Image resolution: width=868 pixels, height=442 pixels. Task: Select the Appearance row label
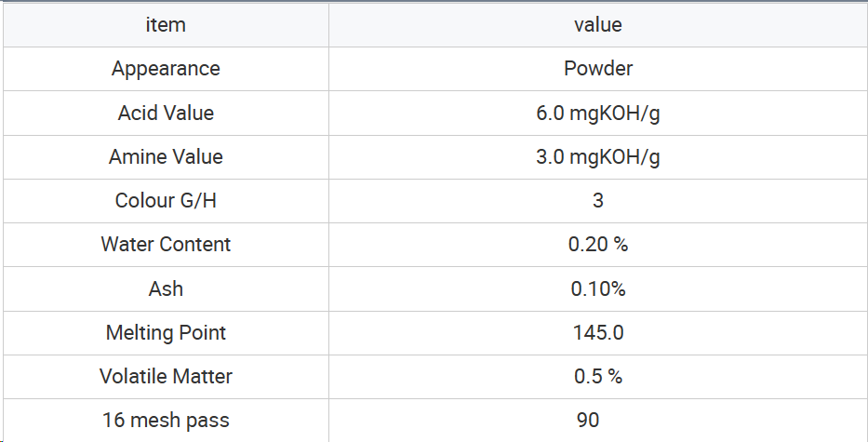click(166, 69)
